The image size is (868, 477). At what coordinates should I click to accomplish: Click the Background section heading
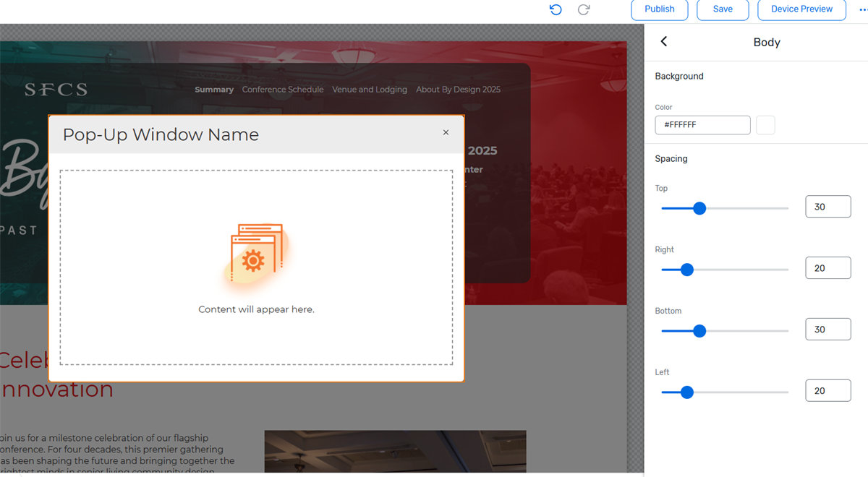pyautogui.click(x=679, y=76)
